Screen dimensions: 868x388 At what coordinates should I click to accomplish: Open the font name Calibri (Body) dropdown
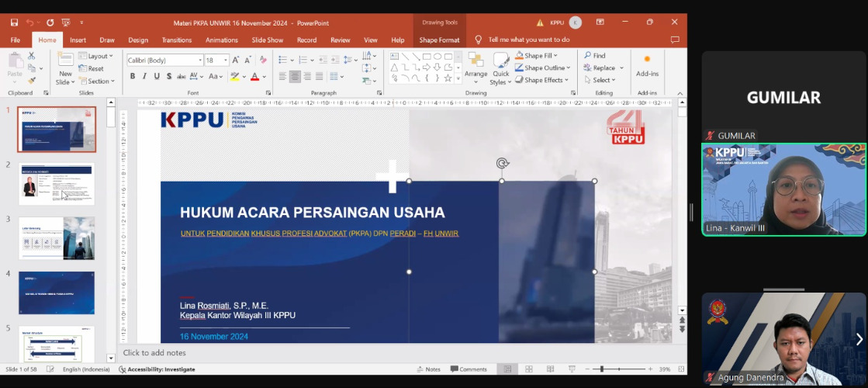pyautogui.click(x=200, y=60)
